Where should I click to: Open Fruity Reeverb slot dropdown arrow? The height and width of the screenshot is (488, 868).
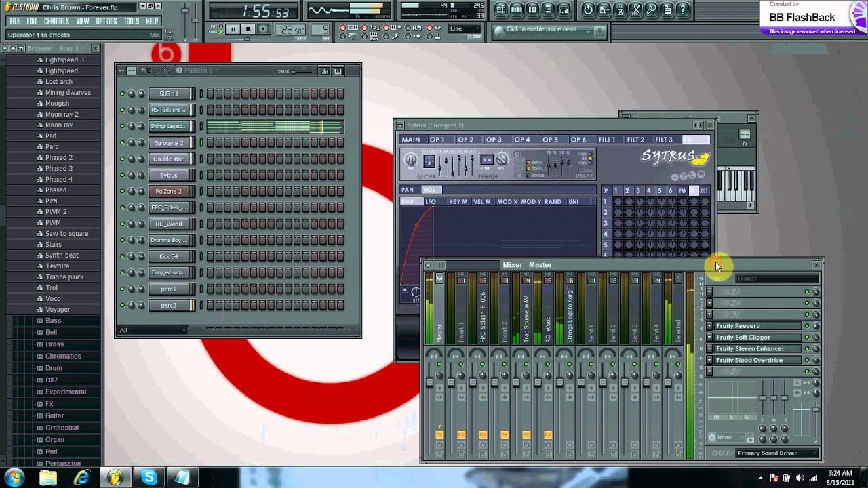point(709,326)
